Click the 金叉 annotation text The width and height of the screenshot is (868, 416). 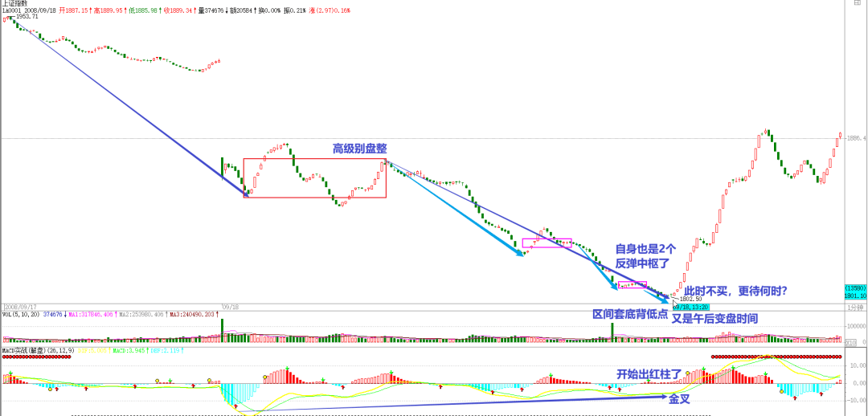pyautogui.click(x=680, y=398)
